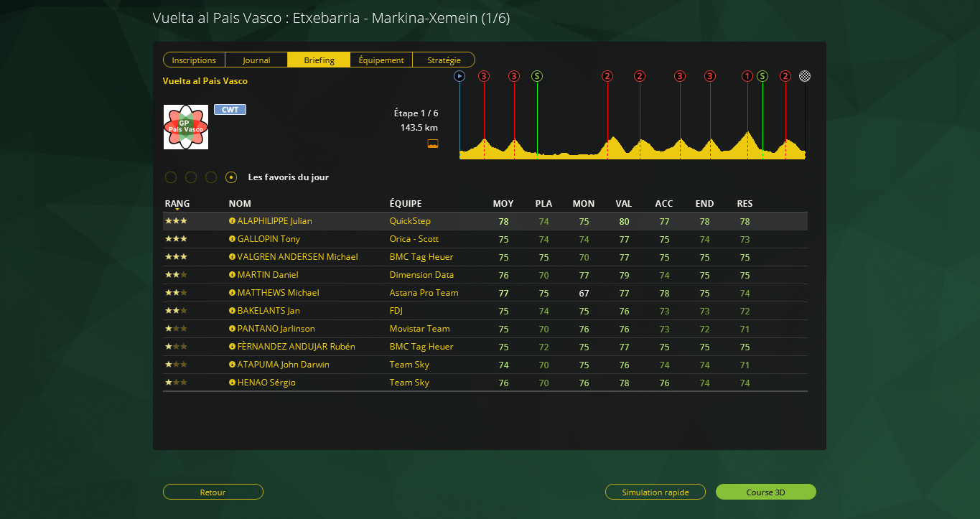Open the info icon beside GALLOPIN Tony
This screenshot has height=519, width=980.
232,239
